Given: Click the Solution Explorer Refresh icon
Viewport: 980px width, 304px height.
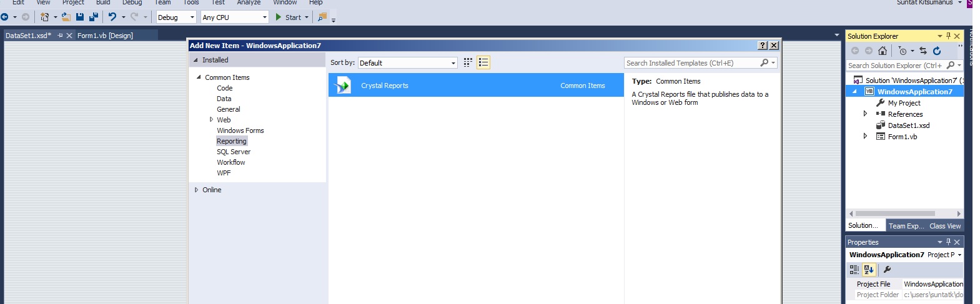Looking at the screenshot, I should click(x=937, y=51).
